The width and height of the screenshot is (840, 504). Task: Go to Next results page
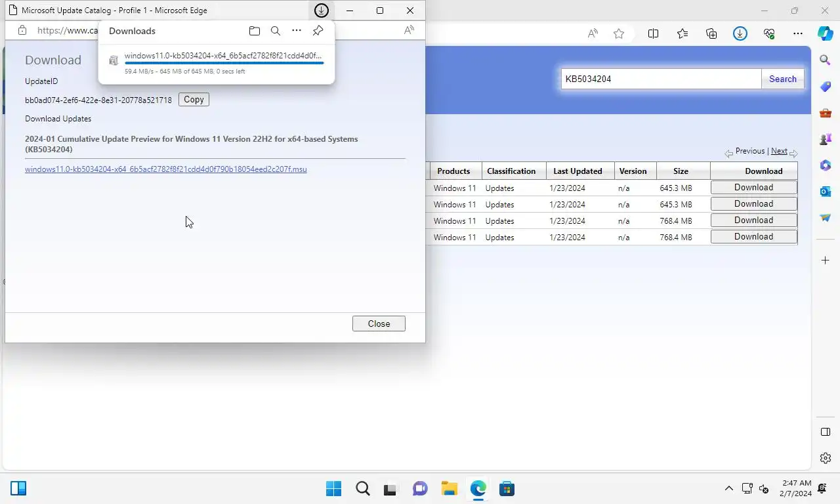779,151
